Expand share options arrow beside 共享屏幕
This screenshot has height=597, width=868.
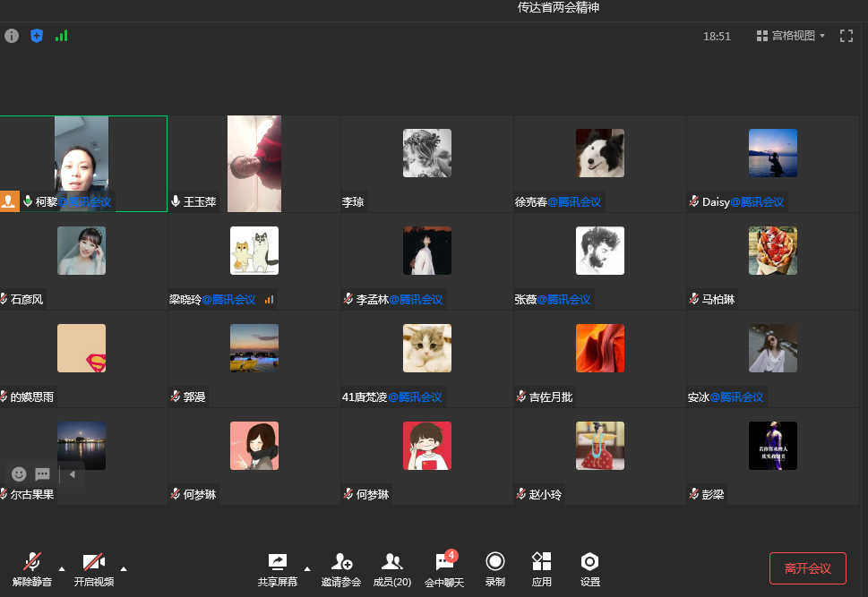pyautogui.click(x=307, y=568)
